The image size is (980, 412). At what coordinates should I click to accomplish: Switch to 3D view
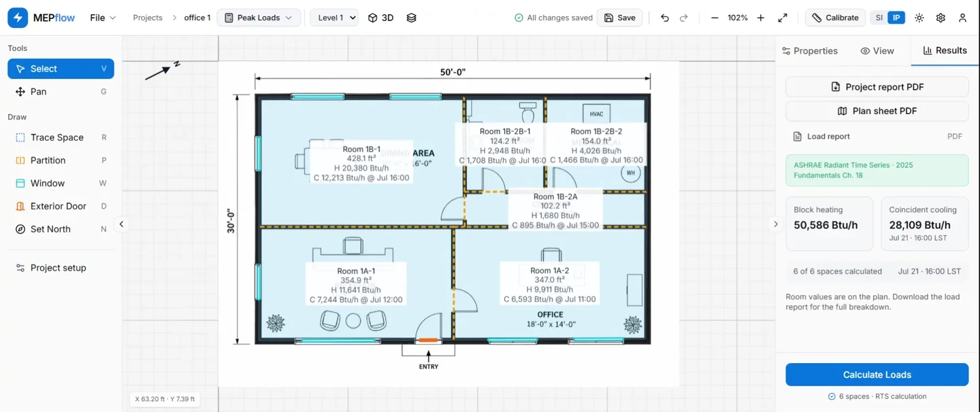point(380,18)
